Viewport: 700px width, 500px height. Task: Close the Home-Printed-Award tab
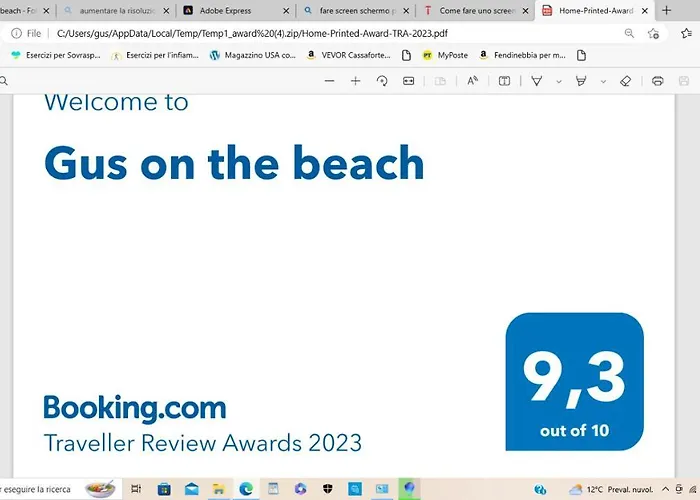(x=645, y=11)
